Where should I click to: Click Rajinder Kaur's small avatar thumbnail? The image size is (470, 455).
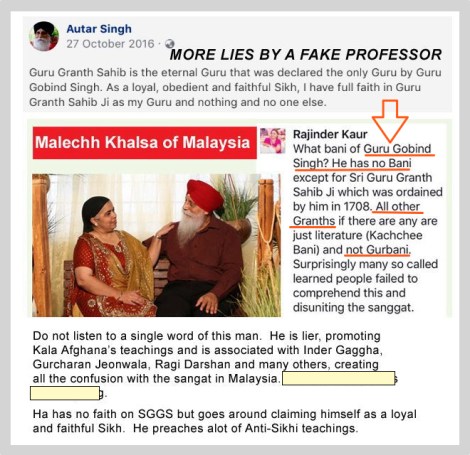point(273,141)
